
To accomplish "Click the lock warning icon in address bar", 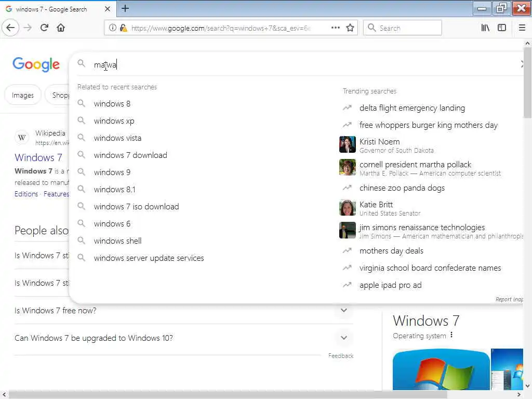I will coord(123,28).
